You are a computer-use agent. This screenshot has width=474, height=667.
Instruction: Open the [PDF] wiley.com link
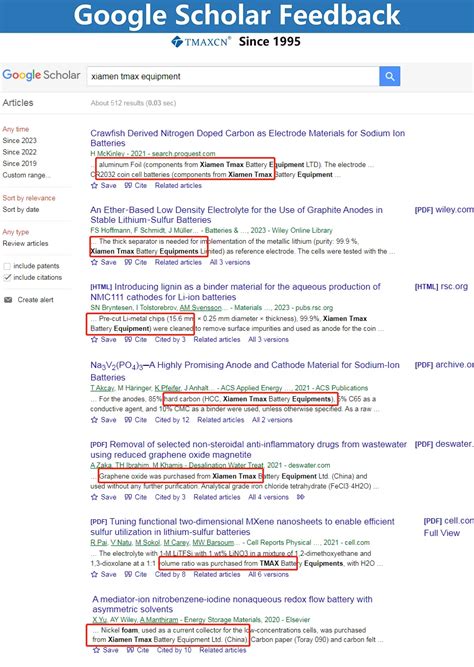coord(444,210)
